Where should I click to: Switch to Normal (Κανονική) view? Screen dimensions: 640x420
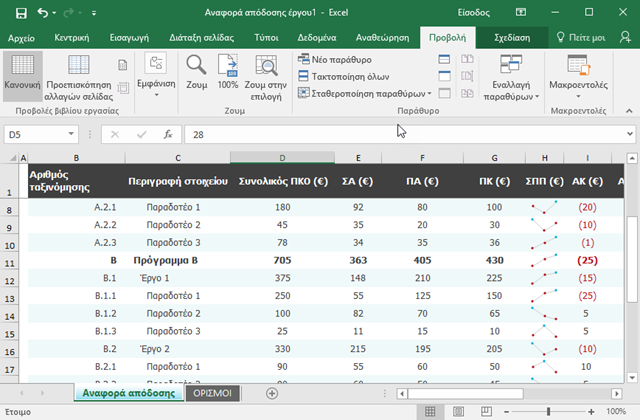22,76
